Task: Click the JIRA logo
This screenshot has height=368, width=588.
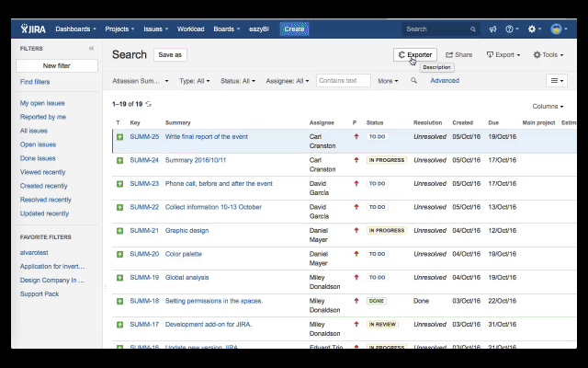Action: click(x=34, y=29)
